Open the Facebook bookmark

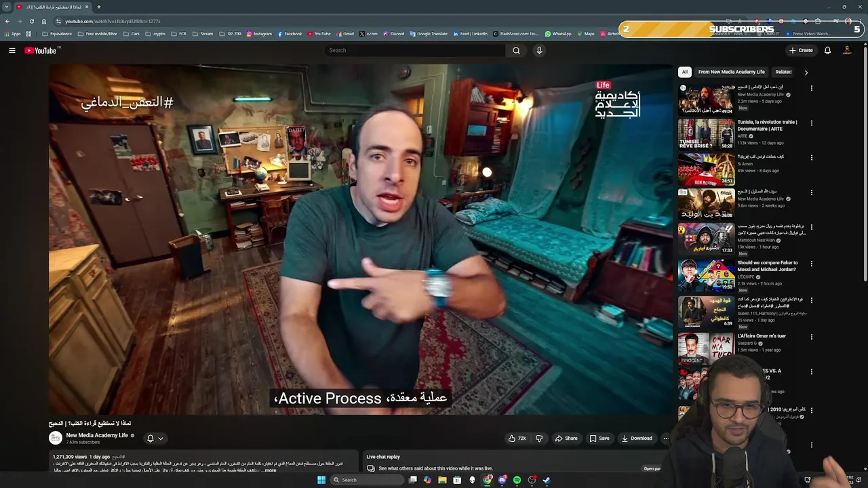(x=290, y=34)
